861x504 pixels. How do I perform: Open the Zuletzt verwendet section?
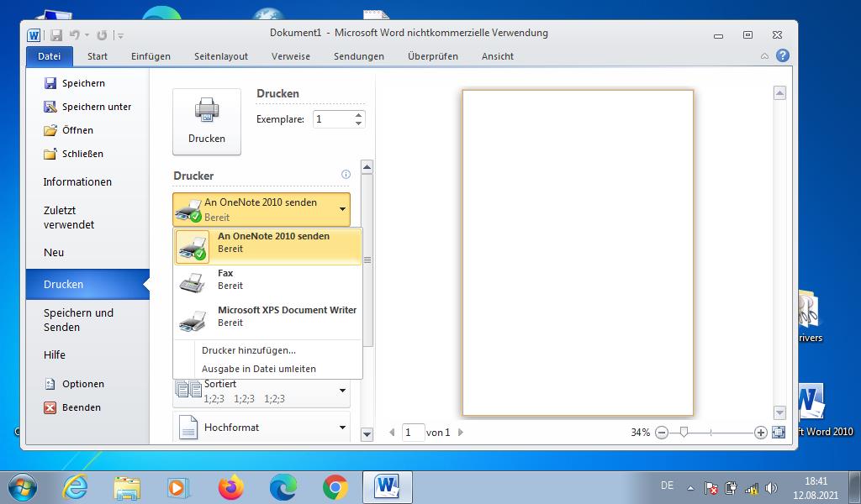click(x=69, y=218)
